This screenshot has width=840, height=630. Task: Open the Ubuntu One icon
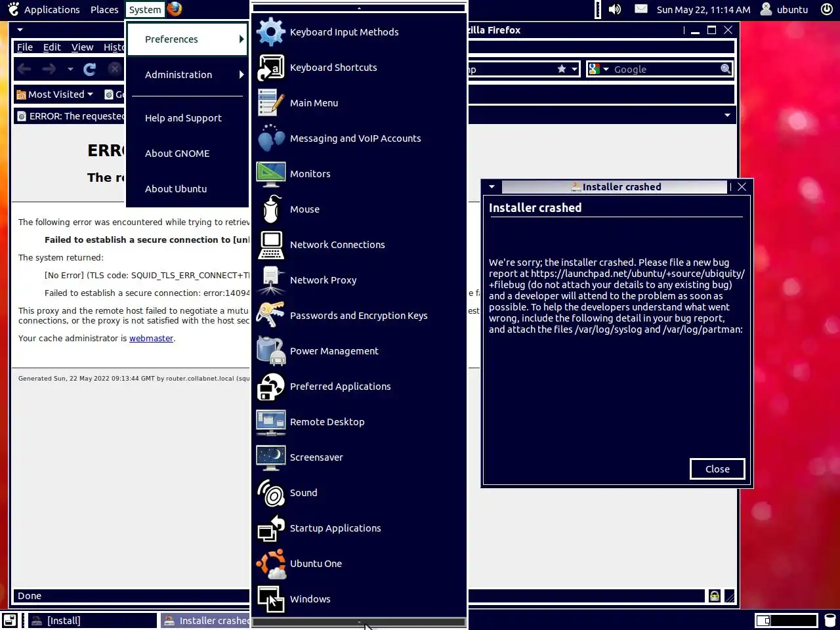[x=271, y=564]
